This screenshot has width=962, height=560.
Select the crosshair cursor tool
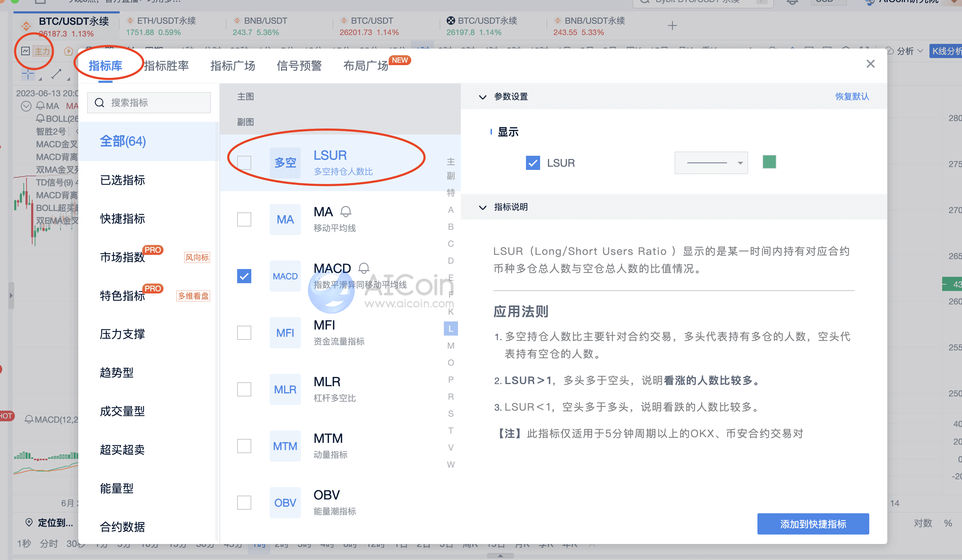click(x=28, y=75)
